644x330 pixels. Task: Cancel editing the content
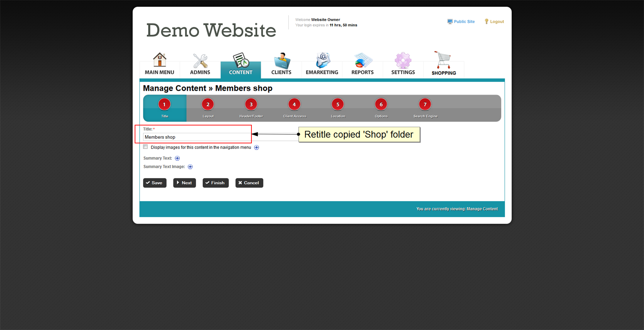(x=249, y=183)
